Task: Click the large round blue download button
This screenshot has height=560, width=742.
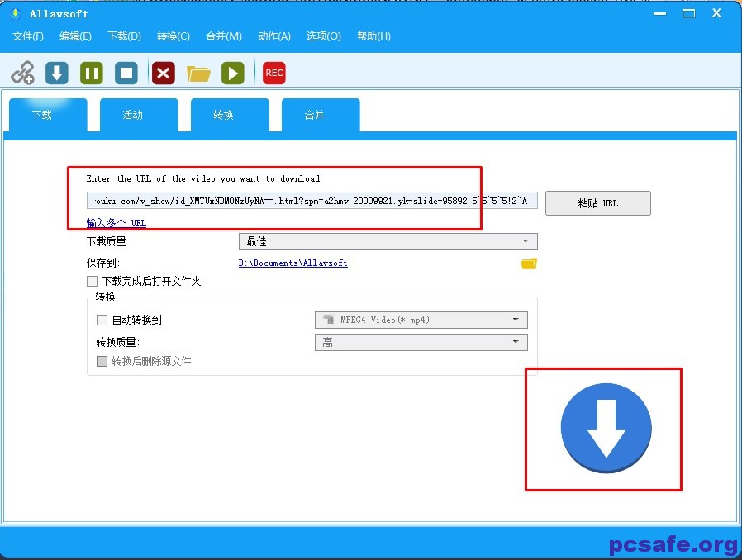Action: pyautogui.click(x=606, y=428)
